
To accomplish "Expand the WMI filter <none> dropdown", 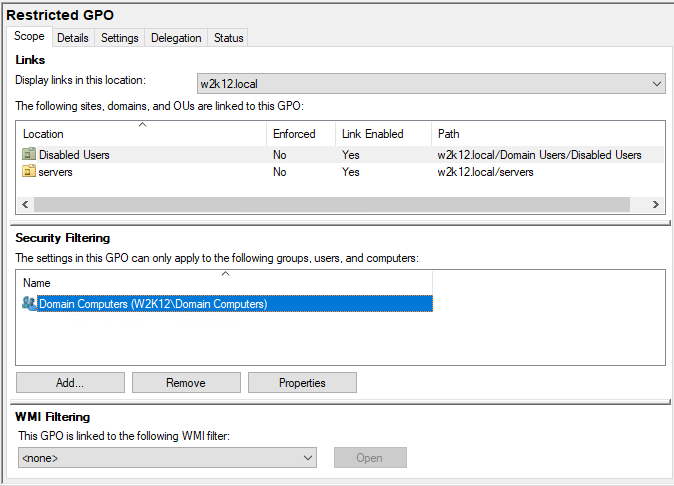I will [x=167, y=458].
